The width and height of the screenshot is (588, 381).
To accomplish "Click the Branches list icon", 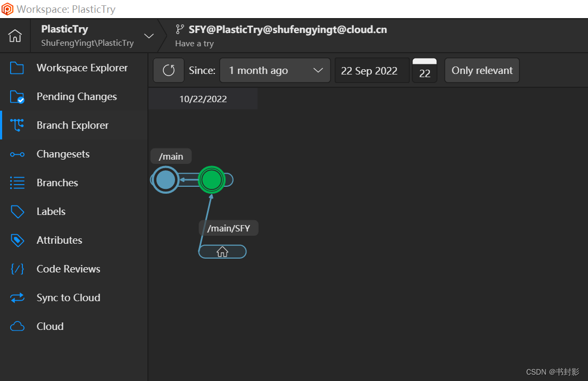I will (17, 183).
